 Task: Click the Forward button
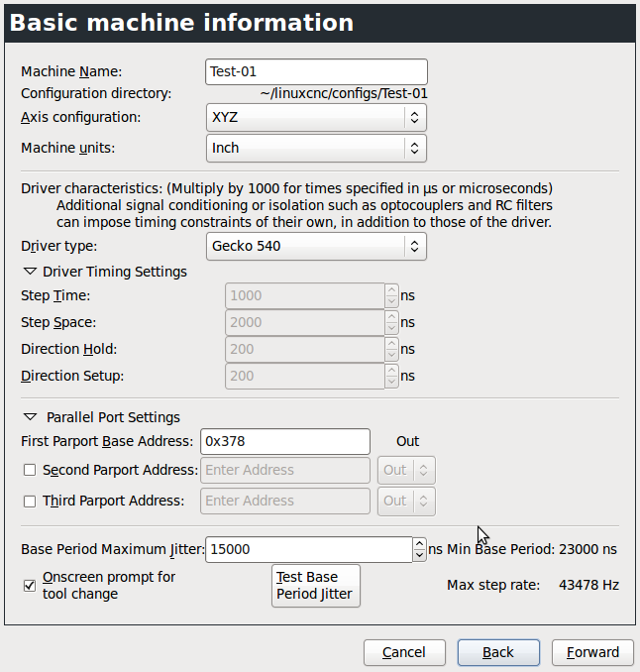click(x=592, y=653)
